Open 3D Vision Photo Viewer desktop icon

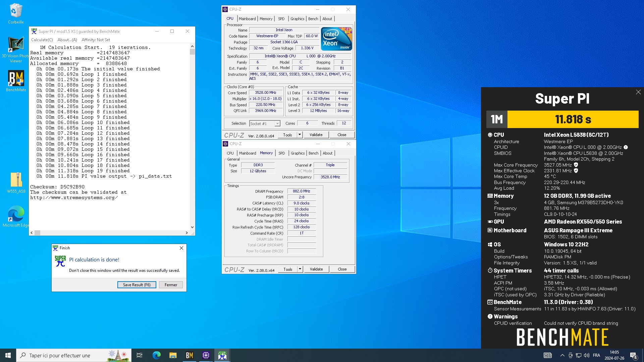click(x=16, y=50)
